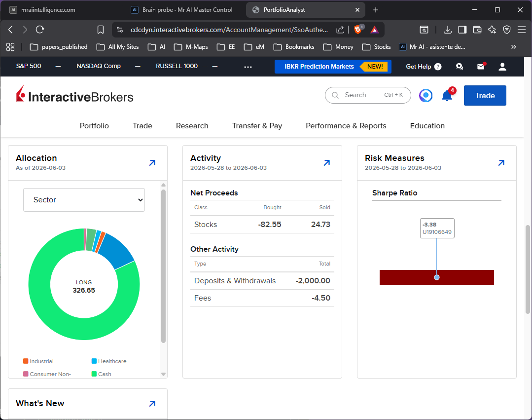532x420 pixels.
Task: Open the Sector allocation dropdown
Action: click(84, 200)
